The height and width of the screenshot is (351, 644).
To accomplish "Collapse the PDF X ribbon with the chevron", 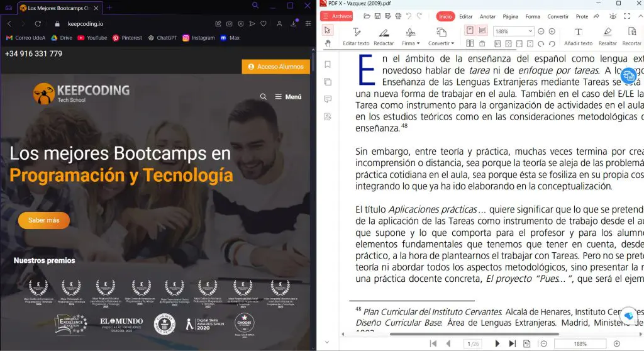I will click(640, 16).
